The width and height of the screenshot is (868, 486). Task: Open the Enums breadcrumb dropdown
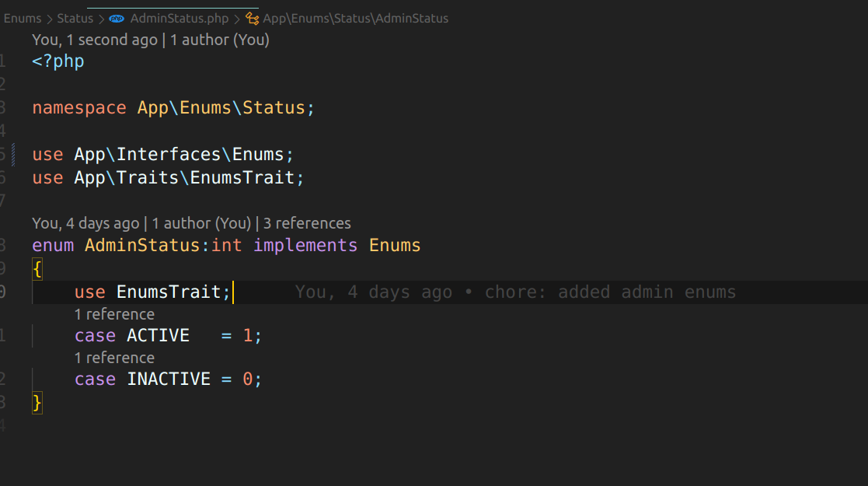coord(23,18)
